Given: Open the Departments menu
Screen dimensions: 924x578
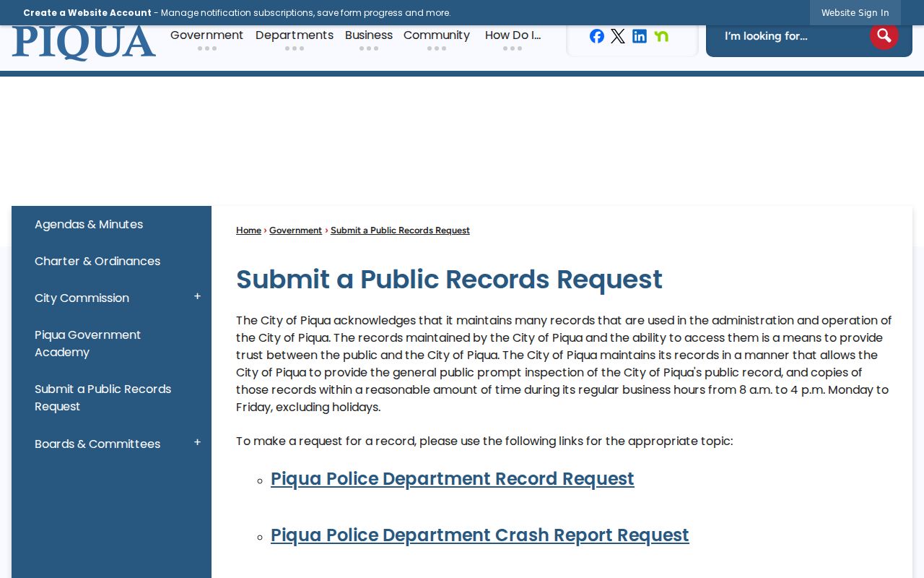Looking at the screenshot, I should (295, 35).
